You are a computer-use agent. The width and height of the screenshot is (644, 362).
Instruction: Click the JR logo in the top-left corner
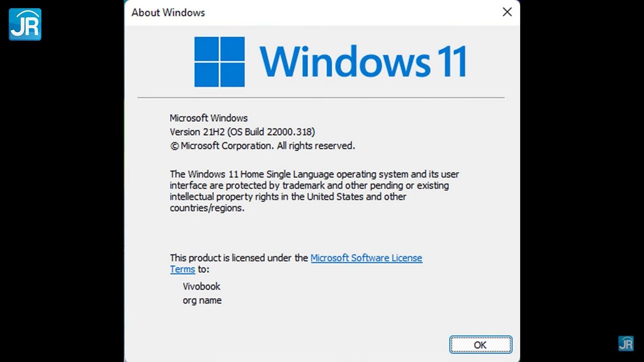[x=25, y=24]
